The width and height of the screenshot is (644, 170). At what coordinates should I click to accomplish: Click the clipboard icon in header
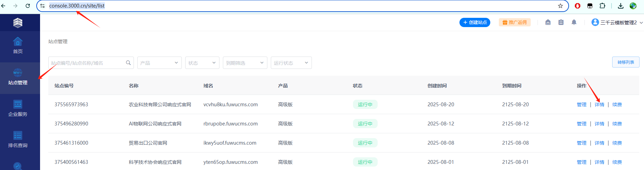561,22
